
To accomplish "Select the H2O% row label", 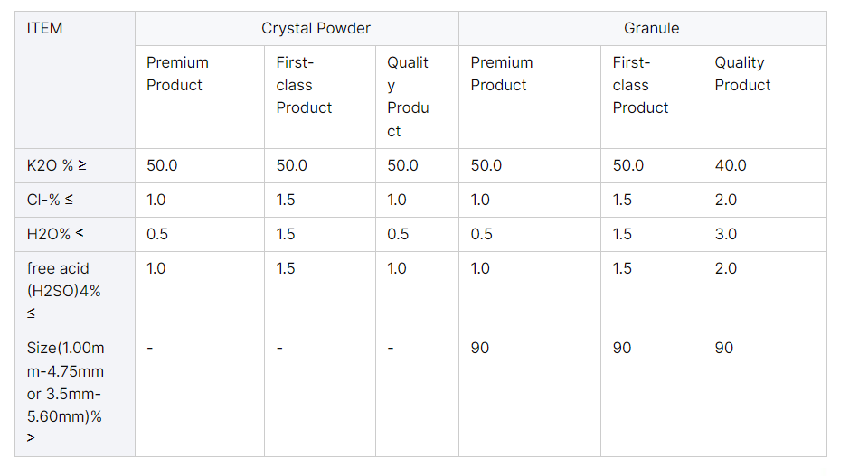I will (55, 235).
